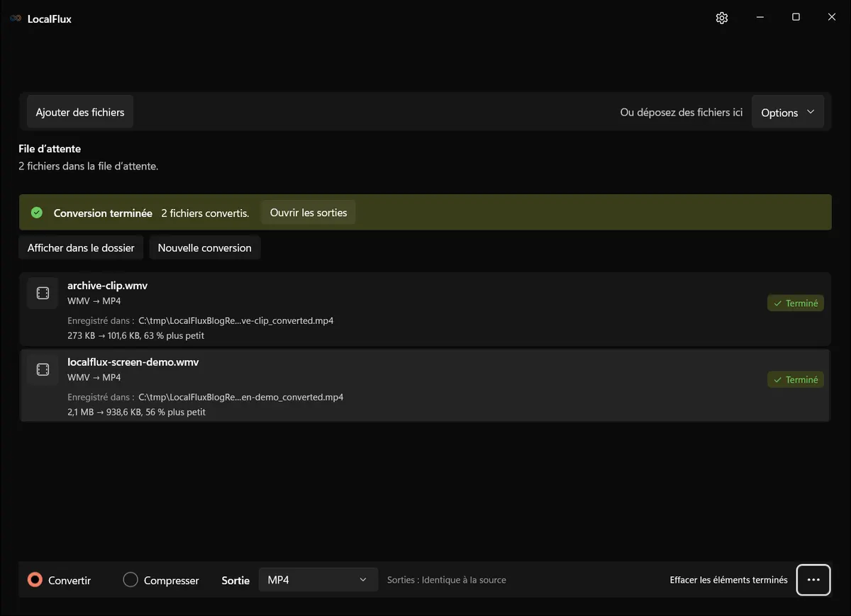Click '273 KB → 101,6 KB, 63 % plus petit'

tap(136, 335)
